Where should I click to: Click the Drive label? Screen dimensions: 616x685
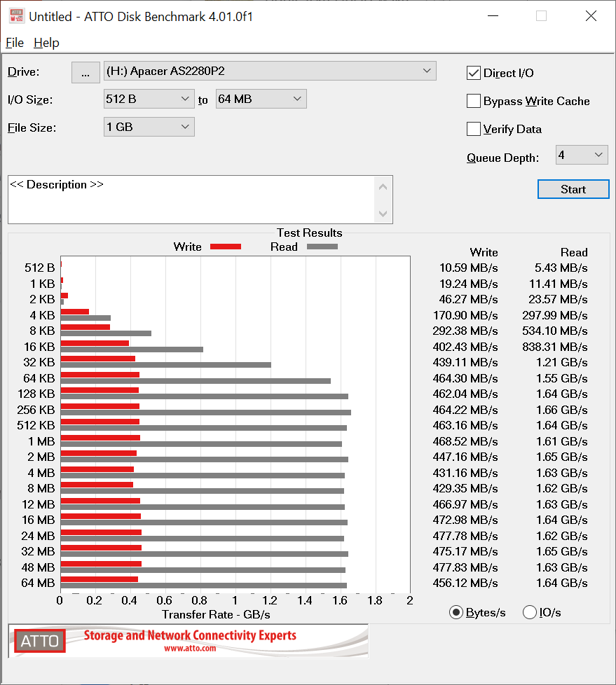coord(24,71)
